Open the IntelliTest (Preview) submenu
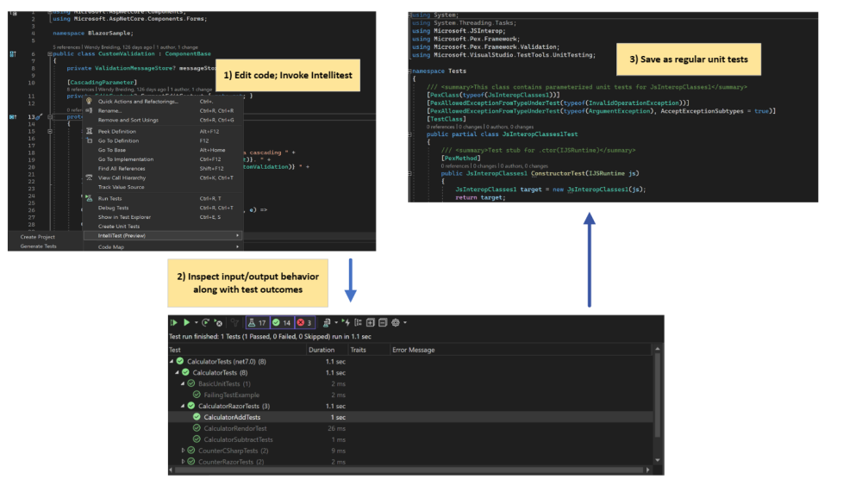The image size is (862, 504). coord(162,236)
